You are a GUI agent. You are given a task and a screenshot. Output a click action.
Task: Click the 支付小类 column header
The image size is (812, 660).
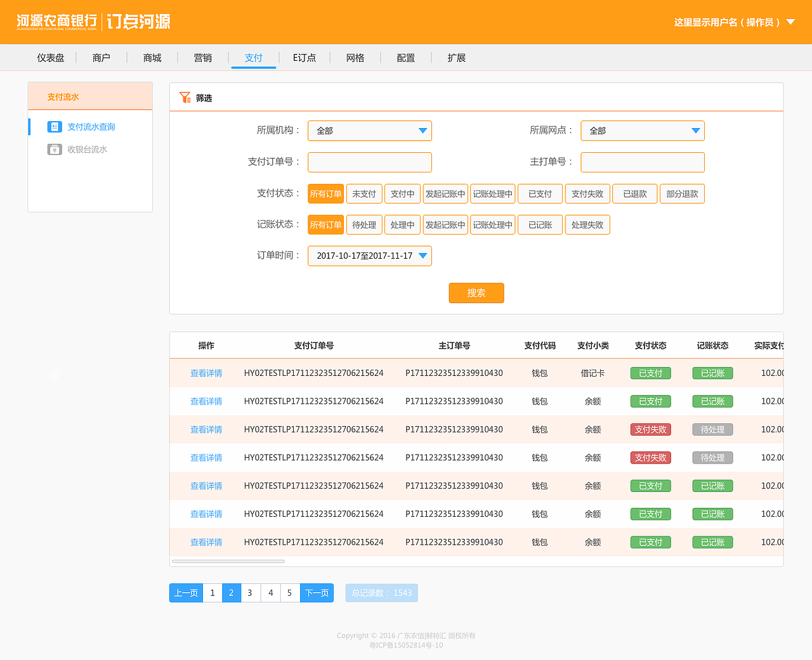click(593, 346)
